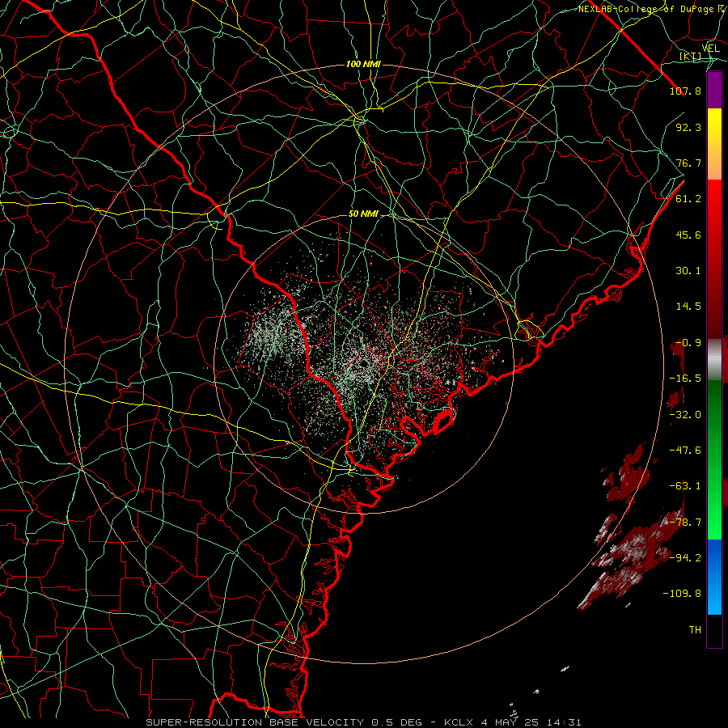728x728 pixels.
Task: Click the -32.0 velocity scale value
Action: pyautogui.click(x=685, y=415)
